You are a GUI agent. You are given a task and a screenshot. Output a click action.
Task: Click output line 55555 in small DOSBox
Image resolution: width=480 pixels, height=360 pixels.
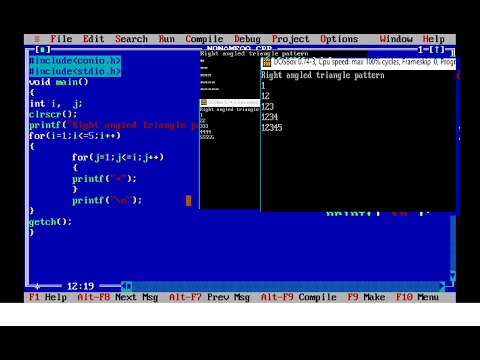point(207,137)
